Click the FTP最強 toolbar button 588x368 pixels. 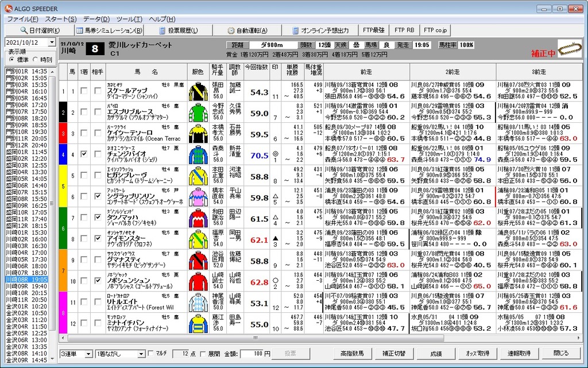(373, 30)
